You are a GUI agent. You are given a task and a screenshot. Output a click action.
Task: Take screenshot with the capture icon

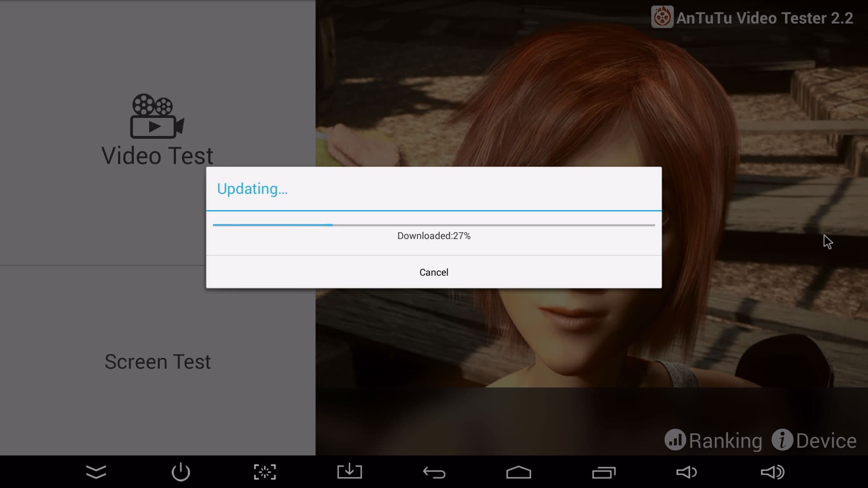(x=265, y=472)
